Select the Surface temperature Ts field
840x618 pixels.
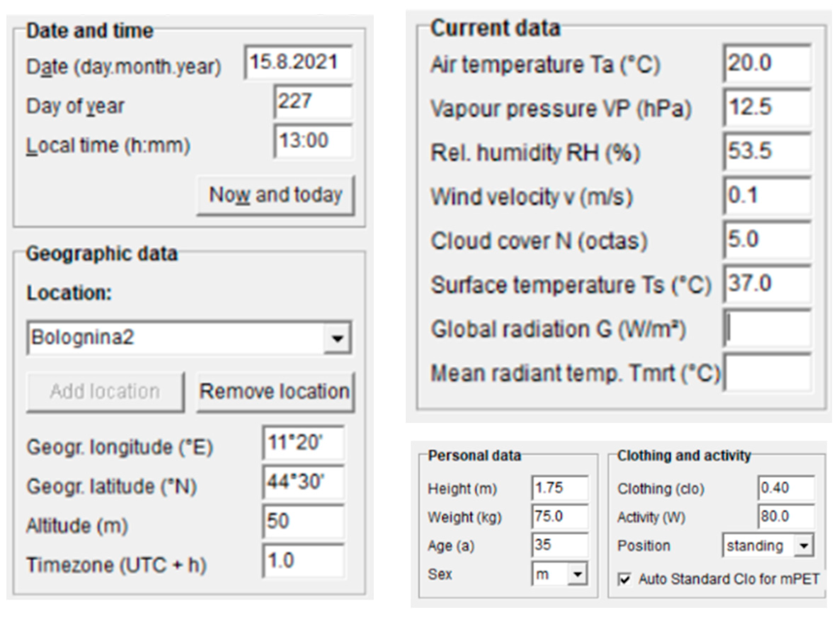coord(767,284)
